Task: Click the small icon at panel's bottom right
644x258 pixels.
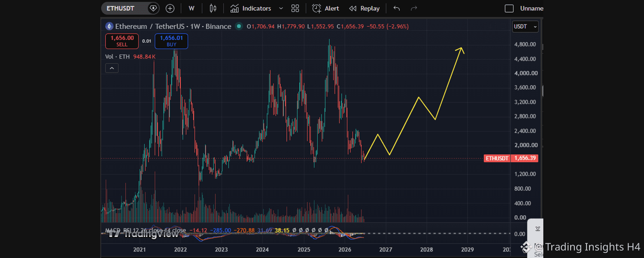Action: [538, 229]
